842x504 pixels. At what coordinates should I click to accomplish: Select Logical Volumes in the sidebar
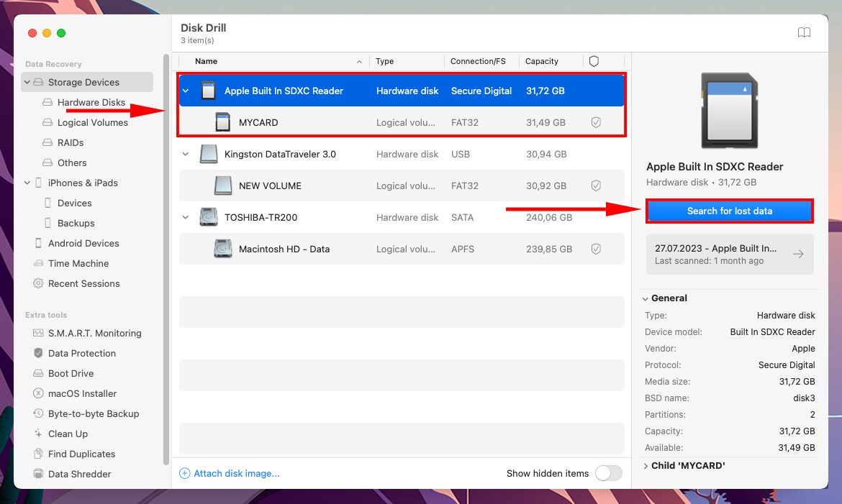(x=92, y=122)
